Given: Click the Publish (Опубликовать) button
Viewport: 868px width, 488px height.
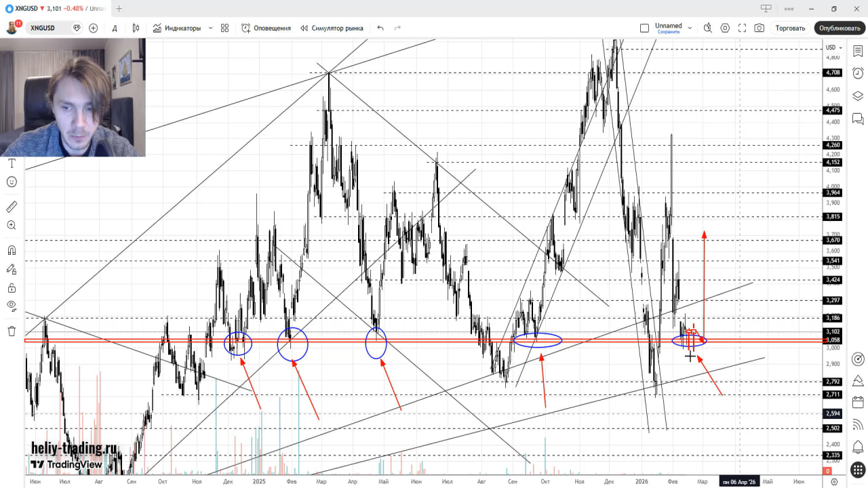Looking at the screenshot, I should point(839,28).
